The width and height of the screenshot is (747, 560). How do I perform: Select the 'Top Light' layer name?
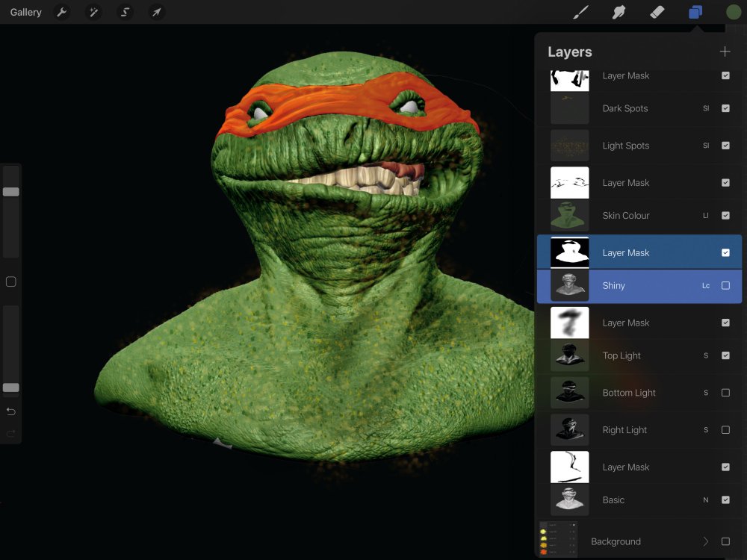(622, 355)
